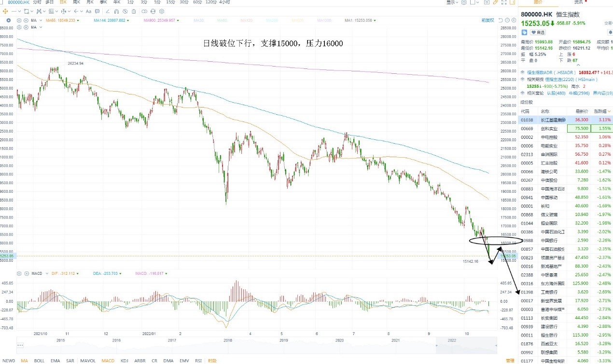Switch to 月K monthly chart
The height and width of the screenshot is (364, 613).
click(x=90, y=2)
